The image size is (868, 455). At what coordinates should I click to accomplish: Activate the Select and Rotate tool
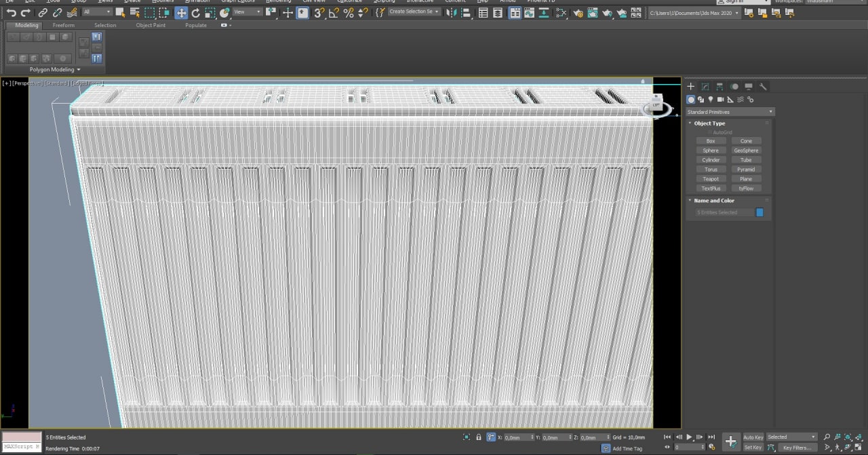[x=195, y=12]
